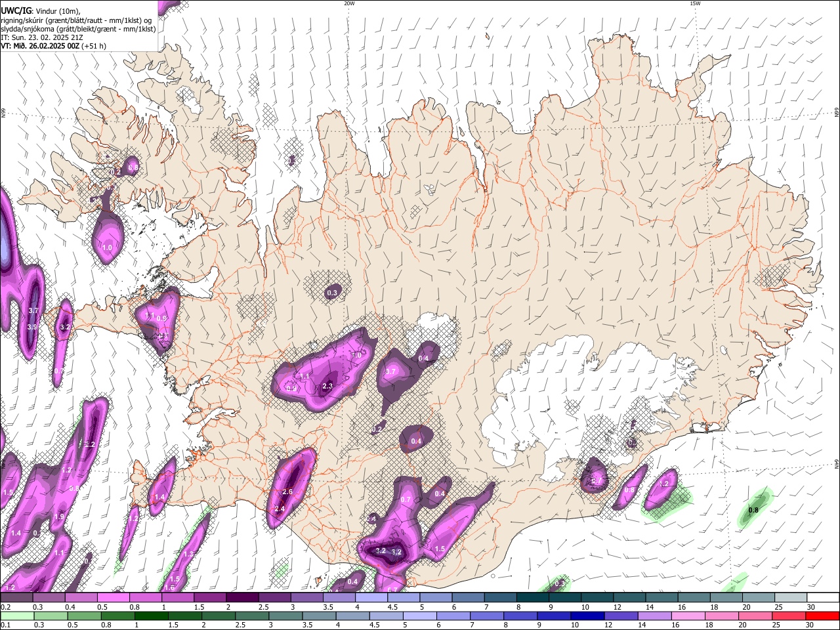Click the rigning/skúrir legend description line
The image size is (840, 630).
point(76,20)
